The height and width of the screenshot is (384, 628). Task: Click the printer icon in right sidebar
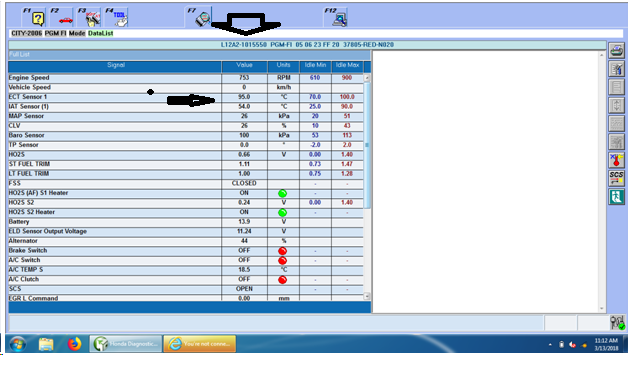pos(616,51)
